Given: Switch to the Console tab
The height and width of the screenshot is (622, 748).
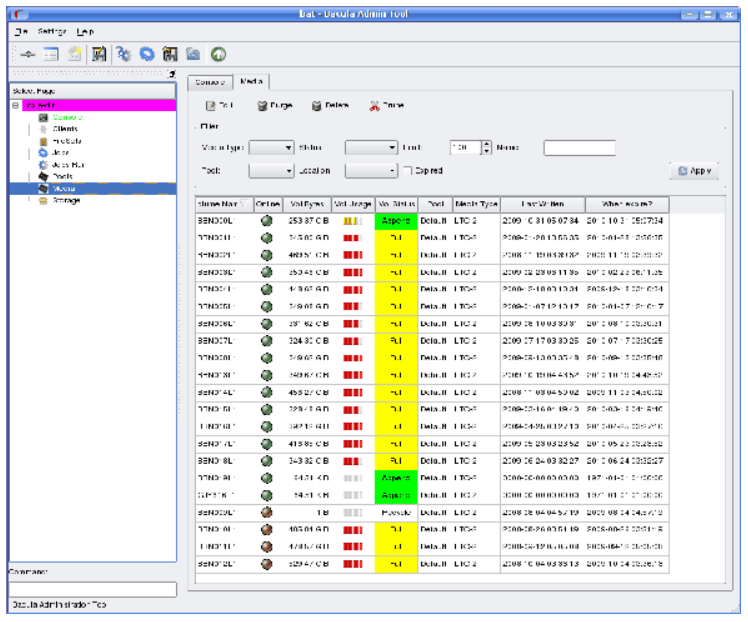Looking at the screenshot, I should [210, 82].
